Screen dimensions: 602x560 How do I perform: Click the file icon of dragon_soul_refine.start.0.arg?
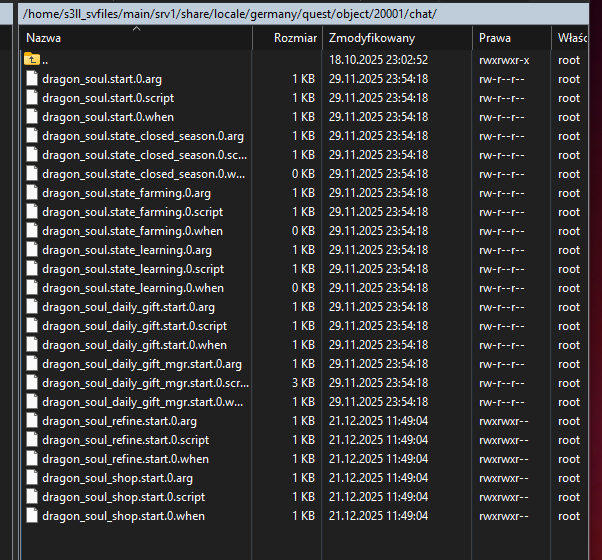32,421
